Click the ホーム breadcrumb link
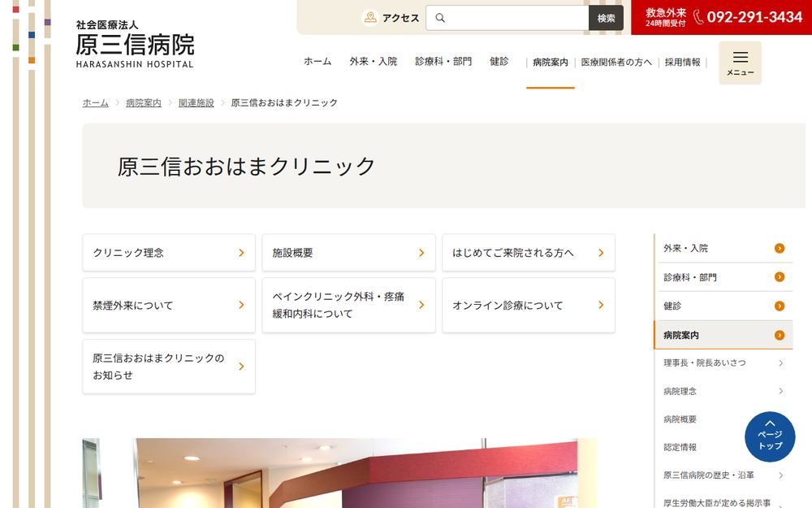Screen dimensions: 812x508 (x=95, y=102)
